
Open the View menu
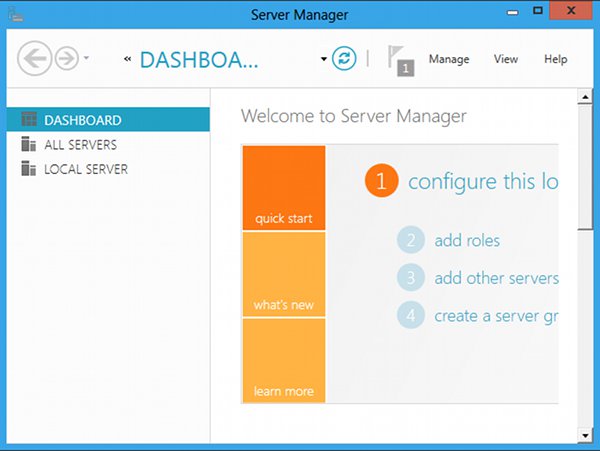point(505,59)
